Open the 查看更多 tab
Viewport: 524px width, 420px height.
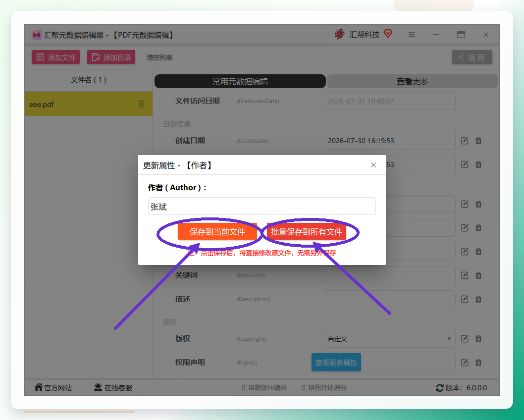pos(413,82)
